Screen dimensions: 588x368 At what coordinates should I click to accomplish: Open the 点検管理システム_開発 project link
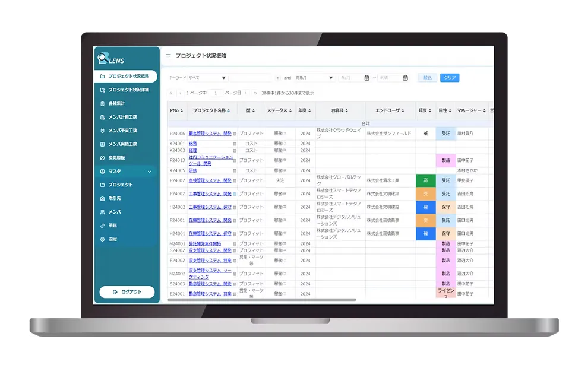210,180
